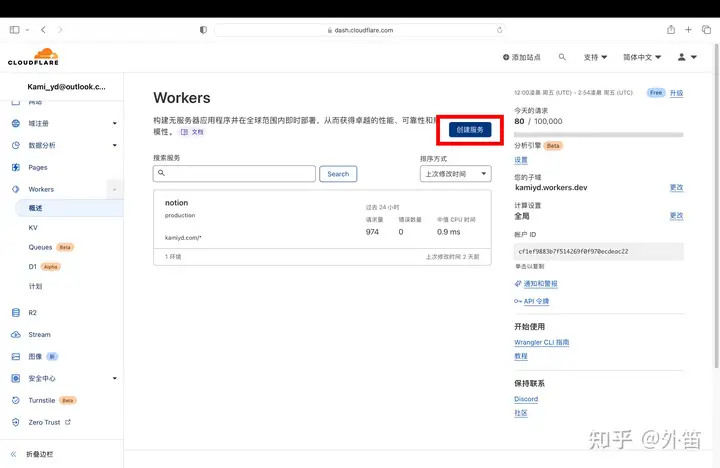Viewport: 720px width, 468px height.
Task: Click the 安全中心 shield icon
Action: (x=16, y=378)
